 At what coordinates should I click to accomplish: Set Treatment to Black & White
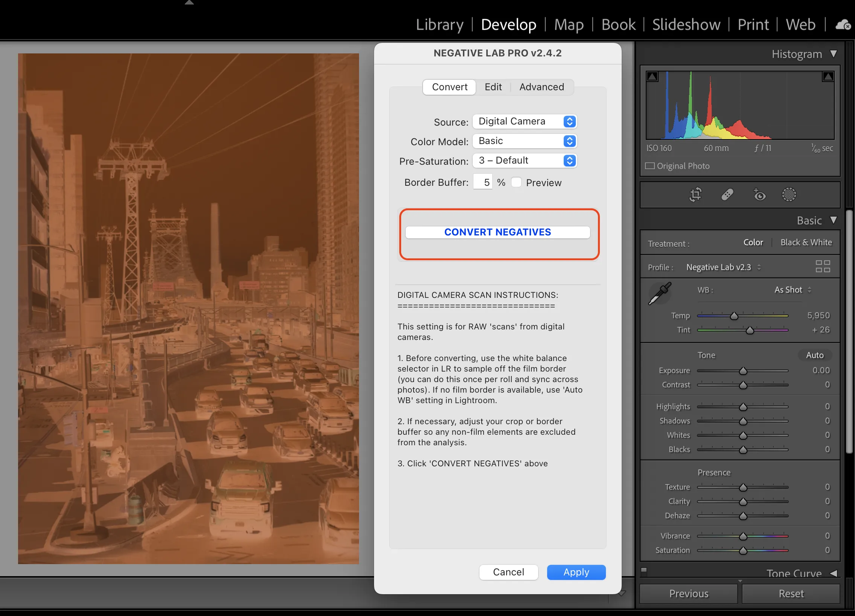pyautogui.click(x=806, y=242)
